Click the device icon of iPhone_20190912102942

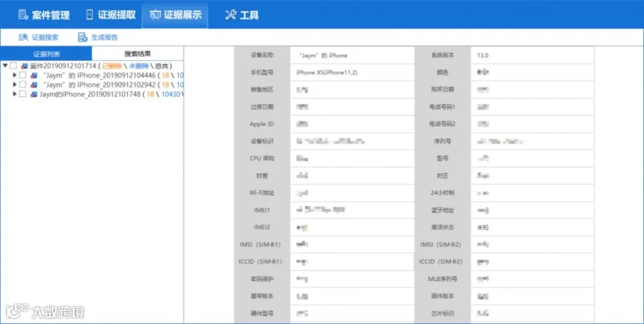[x=34, y=84]
